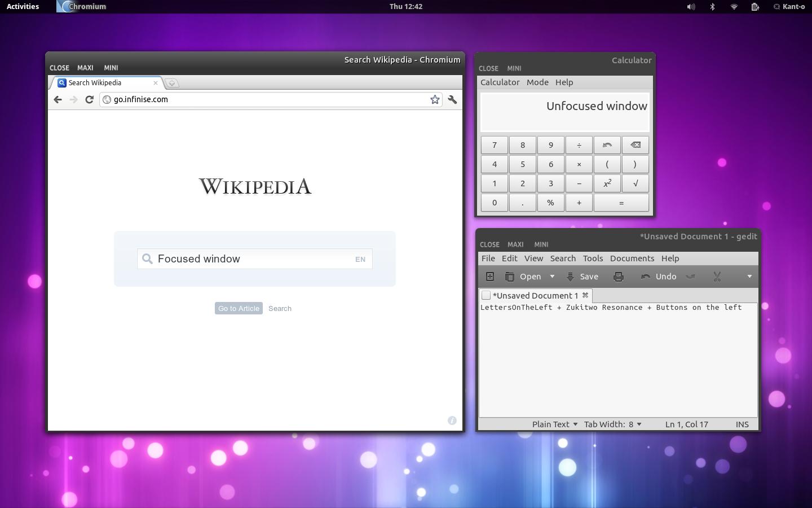Image resolution: width=812 pixels, height=508 pixels.
Task: Click magnifier icon in Wikipedia search box
Action: [147, 259]
